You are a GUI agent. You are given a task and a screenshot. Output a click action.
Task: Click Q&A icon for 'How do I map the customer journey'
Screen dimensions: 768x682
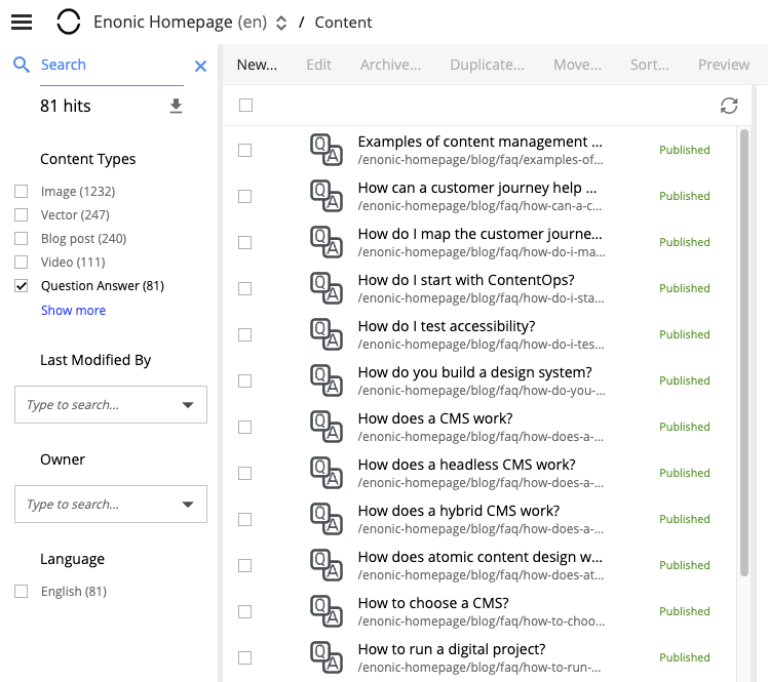(326, 242)
